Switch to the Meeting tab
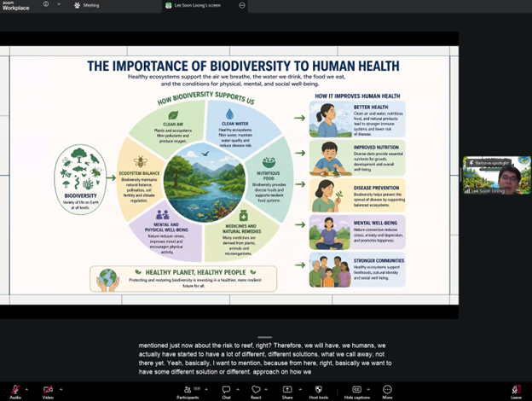Image resolution: width=532 pixels, height=401 pixels. [x=87, y=5]
